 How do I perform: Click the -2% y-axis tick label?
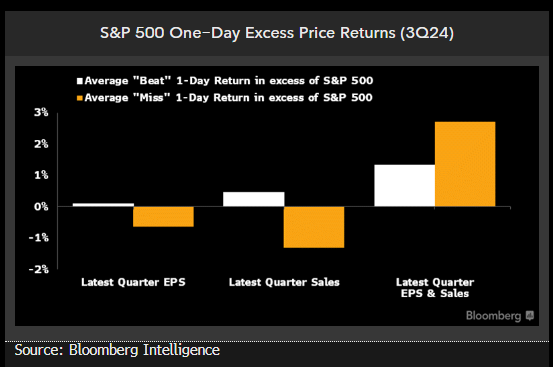(39, 269)
